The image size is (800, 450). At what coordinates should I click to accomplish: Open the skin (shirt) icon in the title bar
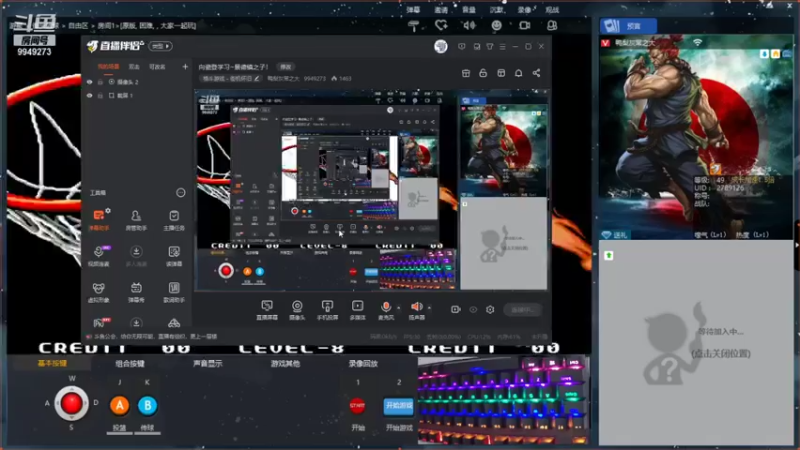coord(490,46)
